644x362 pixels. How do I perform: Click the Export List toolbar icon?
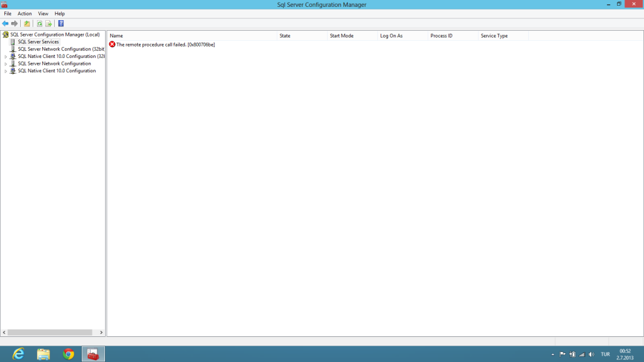48,23
